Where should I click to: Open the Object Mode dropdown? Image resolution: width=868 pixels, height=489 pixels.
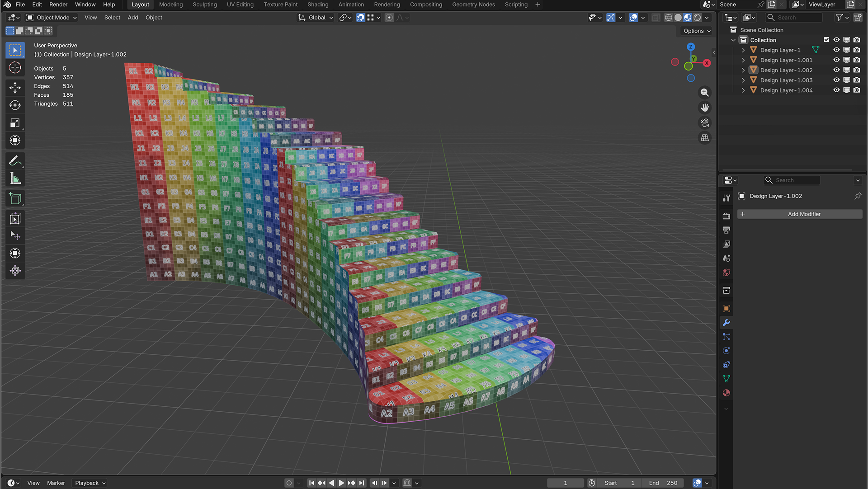coord(52,18)
